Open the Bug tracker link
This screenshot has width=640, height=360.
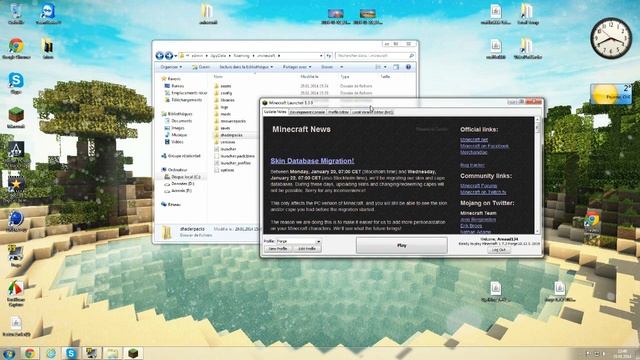472,165
